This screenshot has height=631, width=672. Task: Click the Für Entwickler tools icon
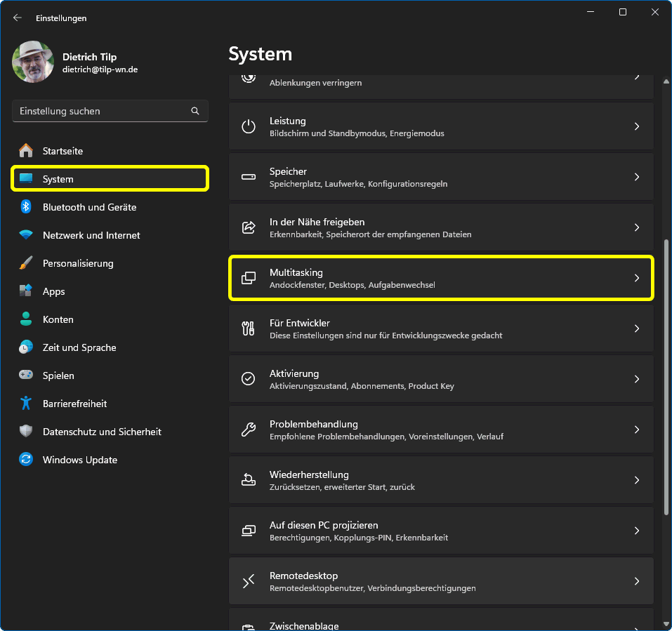click(249, 328)
